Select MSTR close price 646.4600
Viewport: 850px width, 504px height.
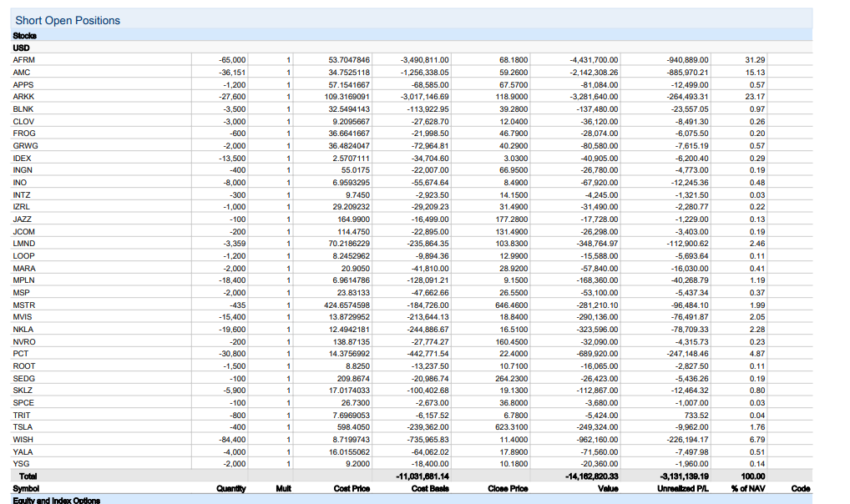pos(512,305)
